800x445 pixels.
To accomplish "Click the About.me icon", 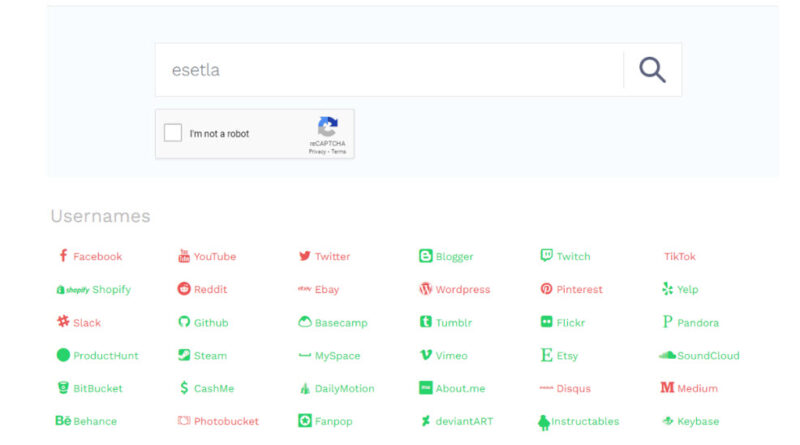I will pyautogui.click(x=426, y=388).
